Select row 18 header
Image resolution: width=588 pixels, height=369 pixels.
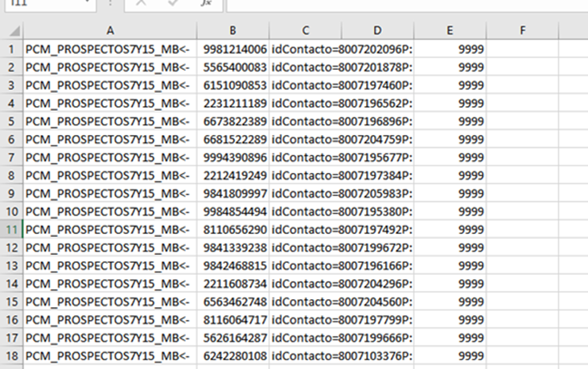point(11,355)
